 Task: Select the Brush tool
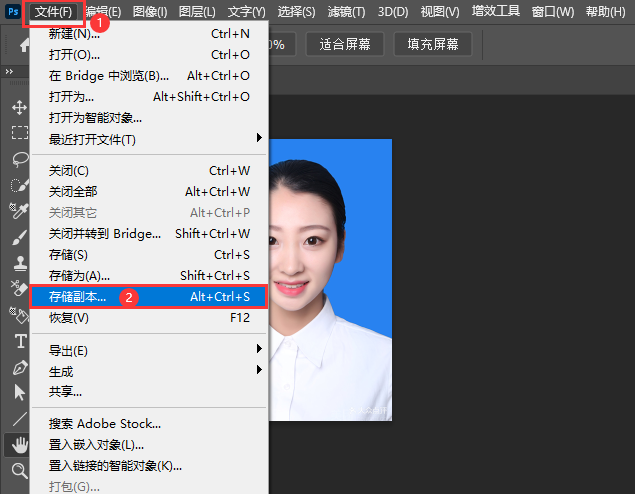coord(19,237)
